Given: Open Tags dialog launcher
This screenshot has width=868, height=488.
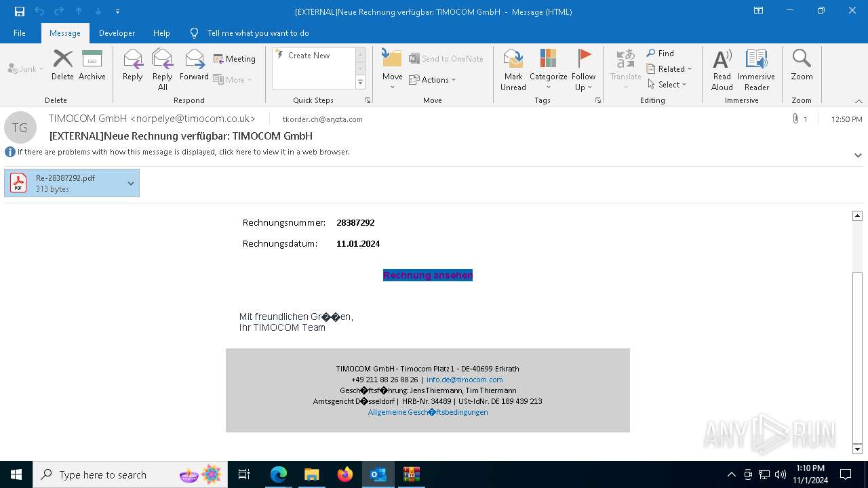Looking at the screenshot, I should [x=598, y=100].
